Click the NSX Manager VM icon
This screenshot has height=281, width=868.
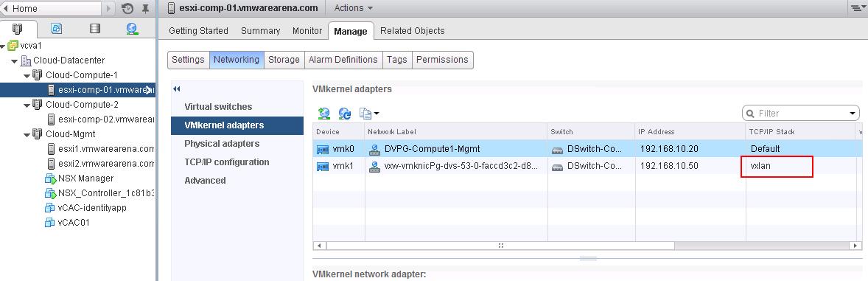[50, 178]
